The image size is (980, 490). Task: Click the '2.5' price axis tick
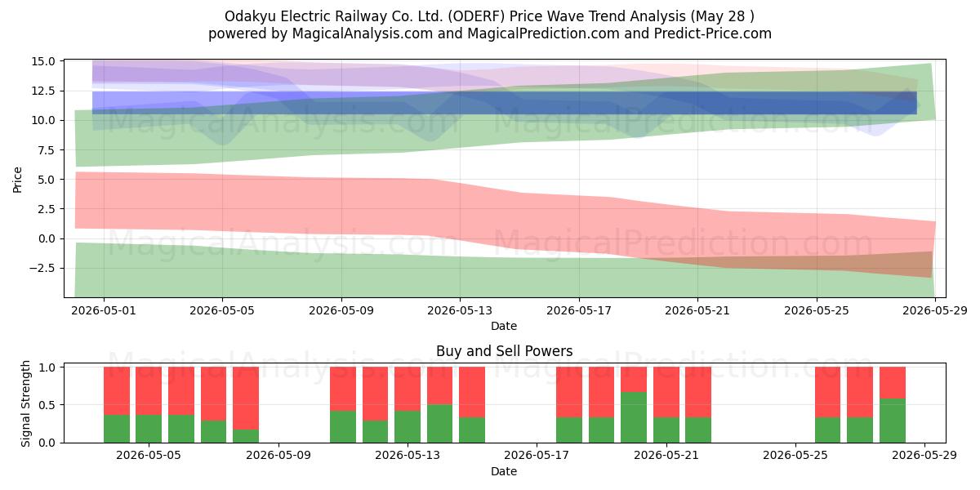tap(47, 209)
